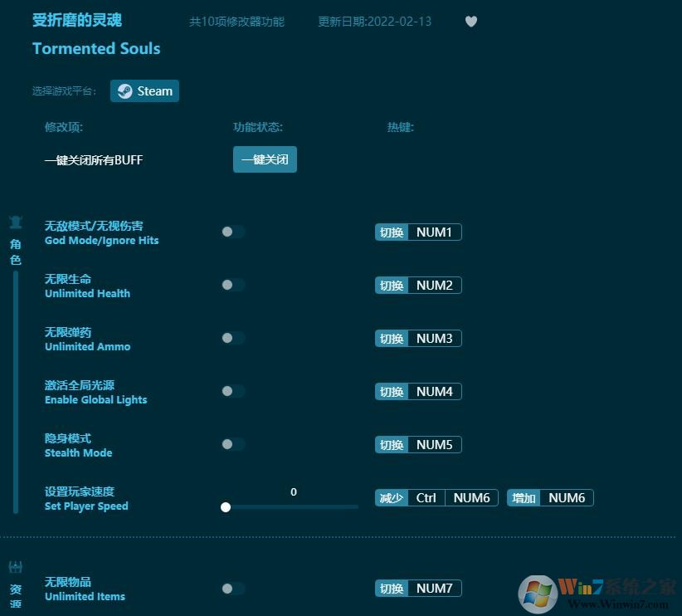Screen dimensions: 682x616
Task: Click the NUM1 hotkey button for God Mode
Action: [x=435, y=232]
